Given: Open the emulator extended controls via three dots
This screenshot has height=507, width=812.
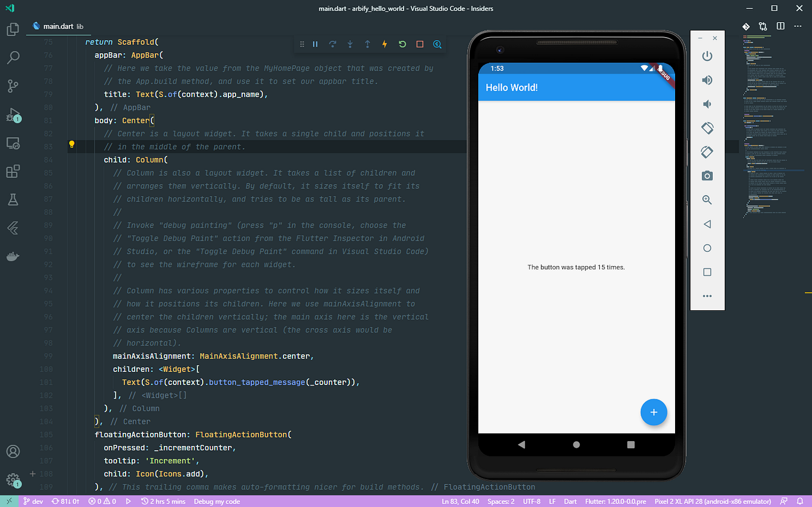Looking at the screenshot, I should (x=707, y=295).
